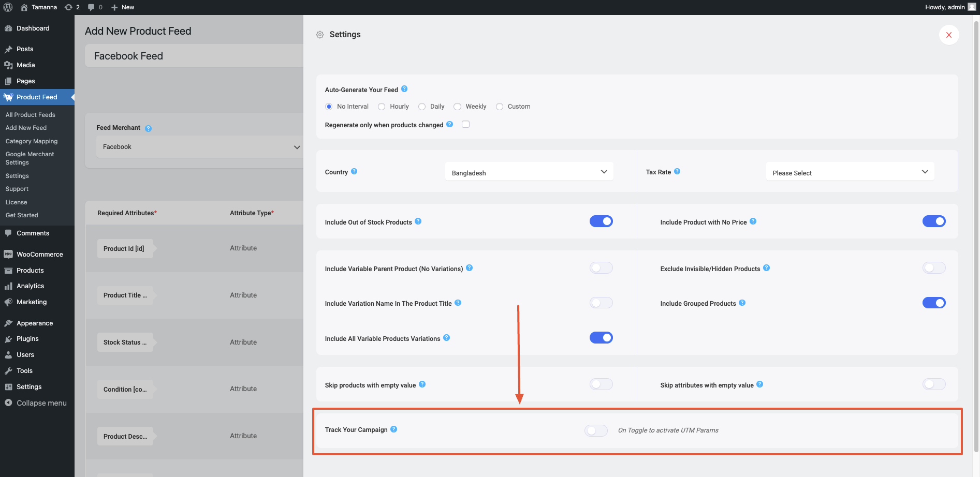Click the Tools wrench icon
Screen dimensions: 980x477
click(8, 371)
